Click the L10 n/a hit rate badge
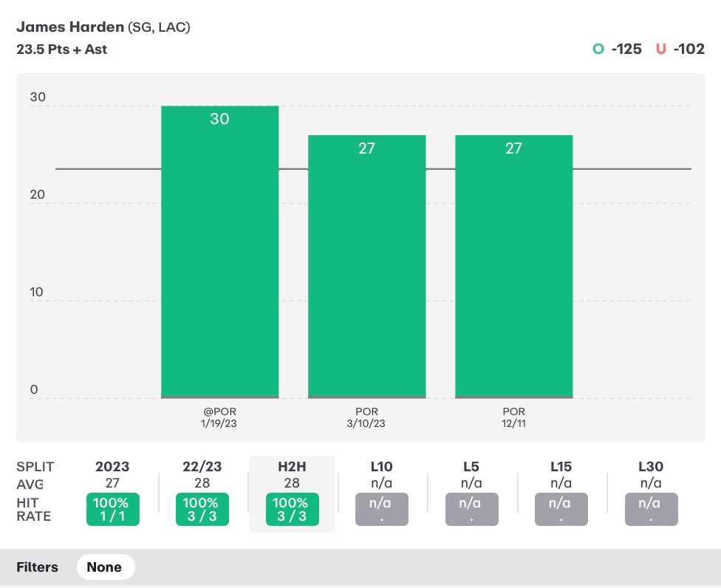 click(382, 510)
